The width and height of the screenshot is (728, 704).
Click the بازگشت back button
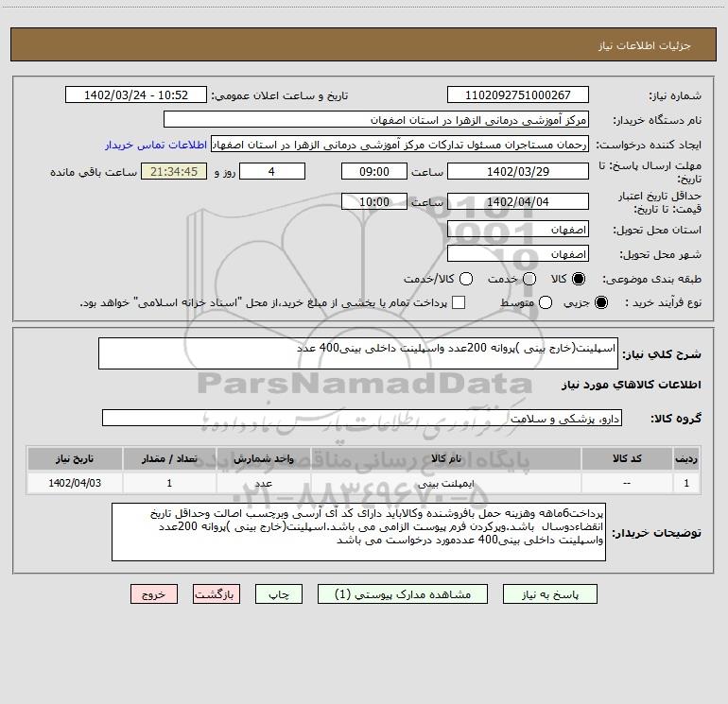tap(217, 594)
